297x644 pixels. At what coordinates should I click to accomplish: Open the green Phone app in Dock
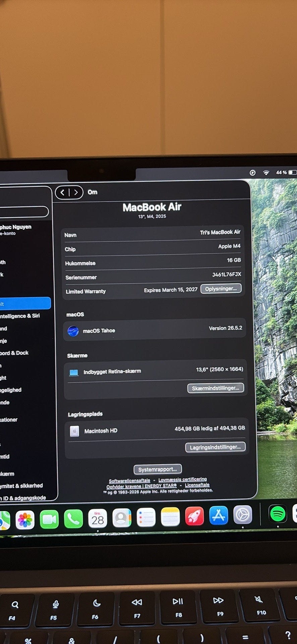73,519
